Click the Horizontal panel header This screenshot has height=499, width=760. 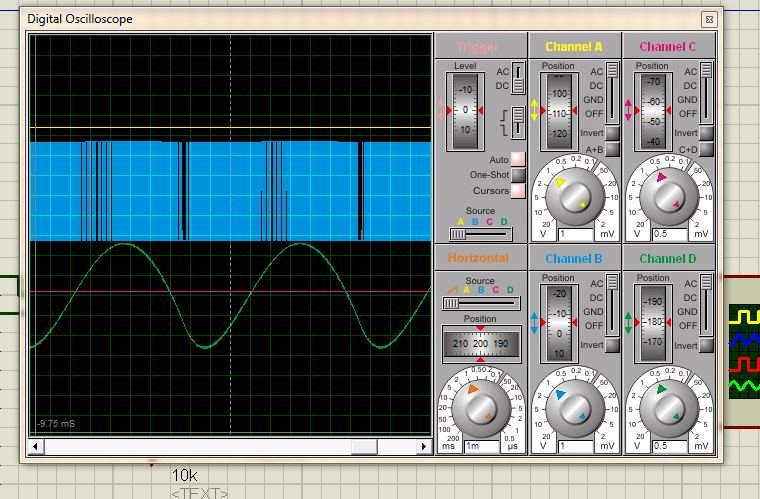478,258
